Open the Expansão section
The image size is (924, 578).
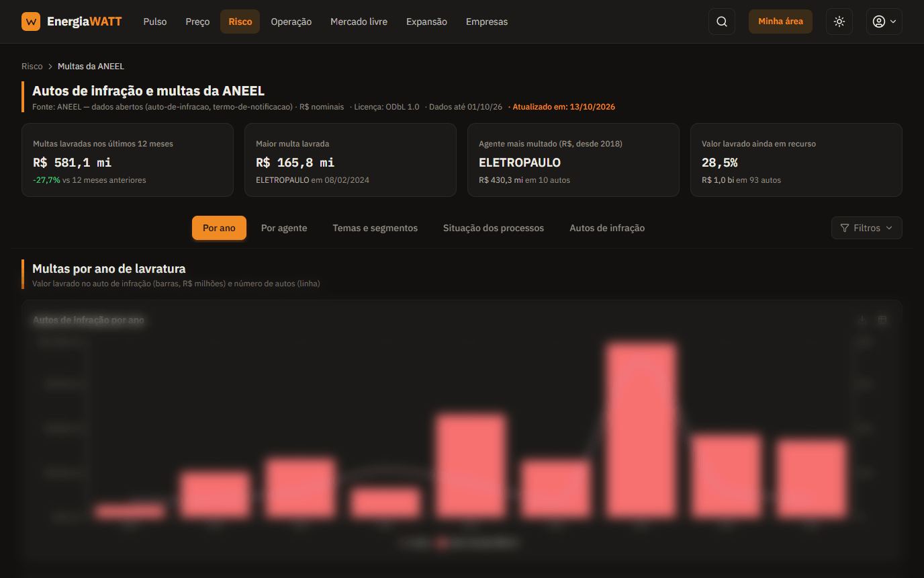tap(426, 22)
